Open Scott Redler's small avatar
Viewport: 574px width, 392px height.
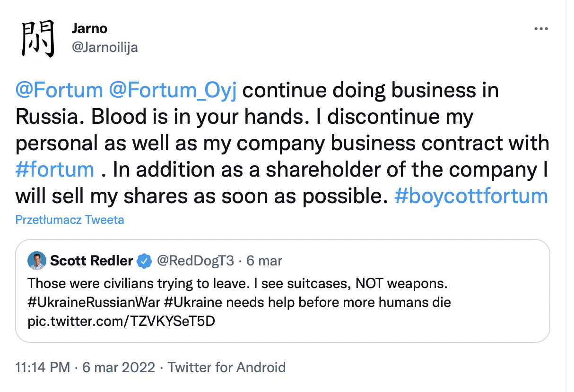point(37,261)
